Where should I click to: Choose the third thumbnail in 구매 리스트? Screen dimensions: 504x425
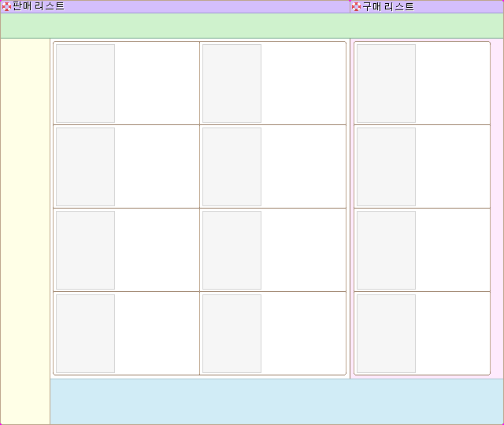386,250
